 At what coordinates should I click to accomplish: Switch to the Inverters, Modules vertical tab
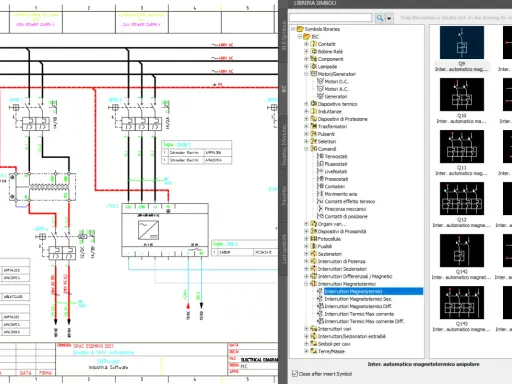point(284,144)
